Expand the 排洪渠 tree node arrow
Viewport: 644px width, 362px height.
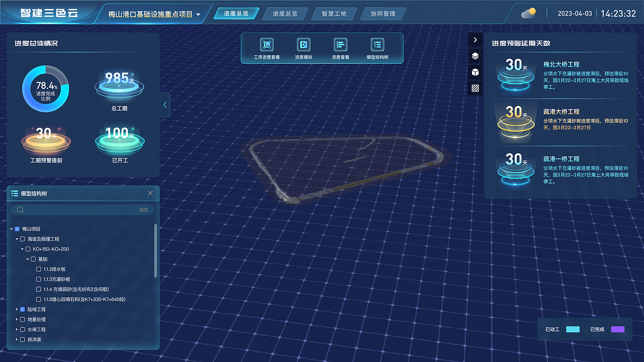pos(17,339)
